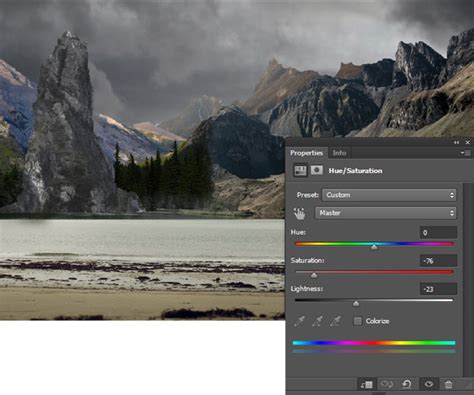Select the layer mask icon
The image size is (474, 395).
[317, 170]
